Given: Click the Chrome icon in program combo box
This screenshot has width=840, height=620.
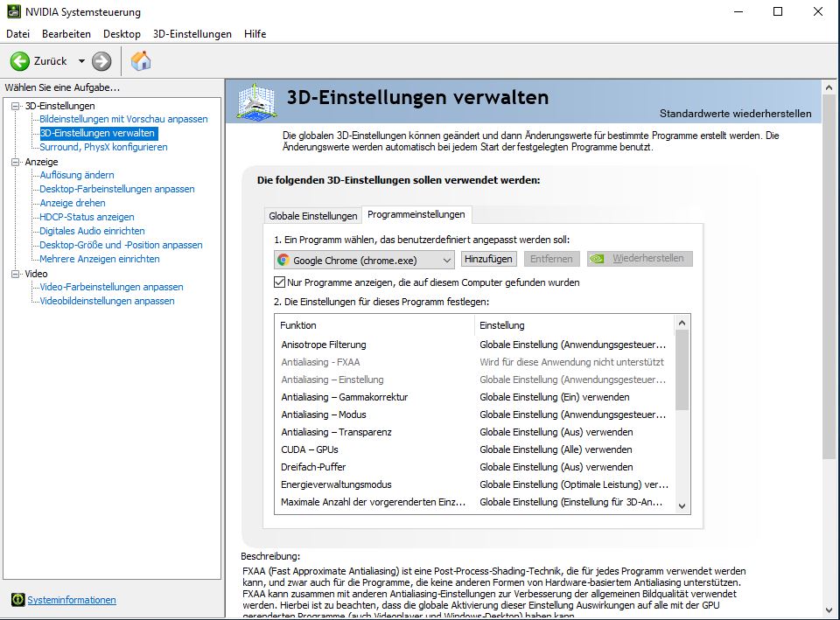Looking at the screenshot, I should (283, 261).
